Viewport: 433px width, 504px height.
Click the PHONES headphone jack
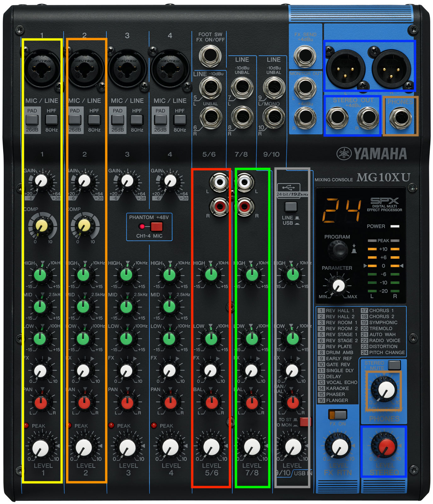coord(400,118)
